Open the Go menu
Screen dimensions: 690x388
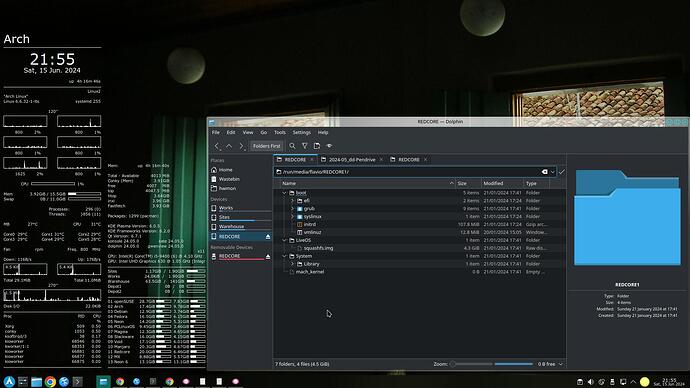[264, 132]
